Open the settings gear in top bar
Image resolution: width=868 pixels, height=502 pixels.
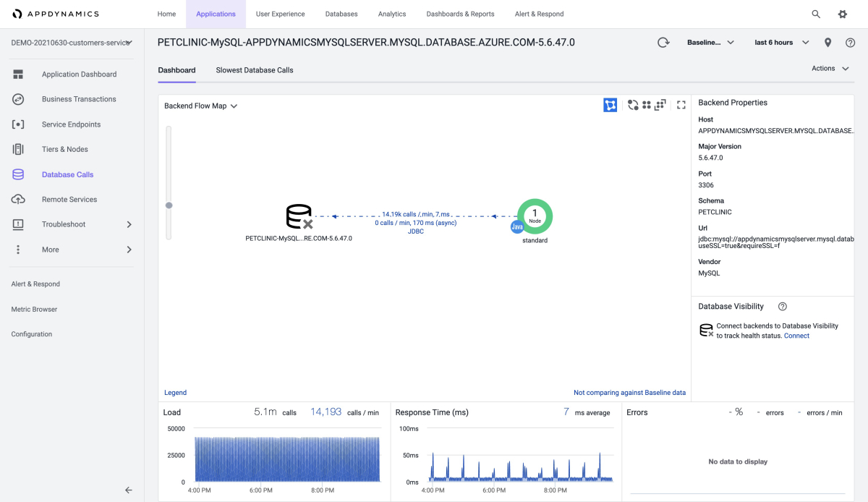point(842,14)
